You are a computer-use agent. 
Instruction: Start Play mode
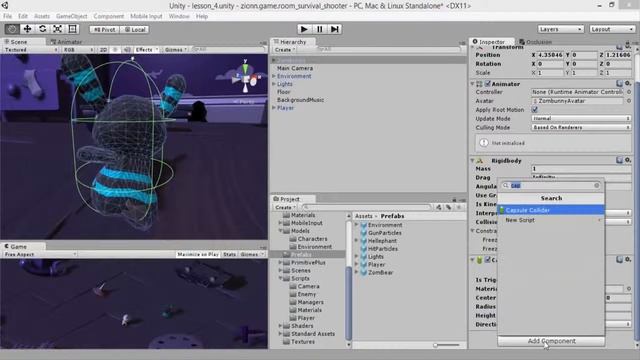coord(304,29)
